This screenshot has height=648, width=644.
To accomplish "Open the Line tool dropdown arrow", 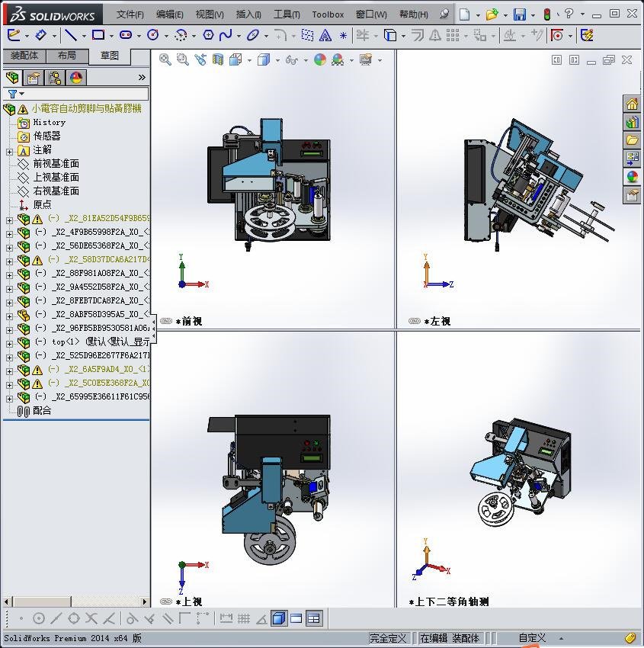I will pyautogui.click(x=85, y=36).
